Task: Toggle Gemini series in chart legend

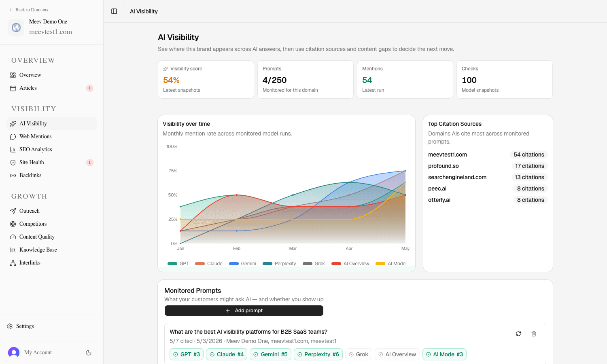Action: tap(243, 264)
